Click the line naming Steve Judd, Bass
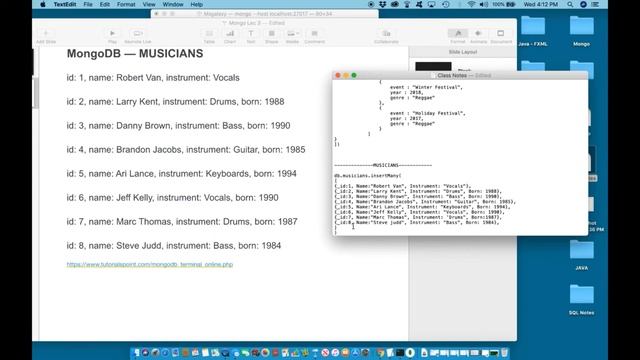Screen dimensions: 640x360 [x=174, y=246]
